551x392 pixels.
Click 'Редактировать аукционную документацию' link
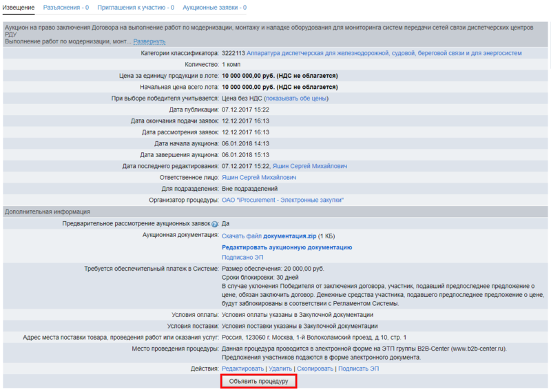point(287,247)
